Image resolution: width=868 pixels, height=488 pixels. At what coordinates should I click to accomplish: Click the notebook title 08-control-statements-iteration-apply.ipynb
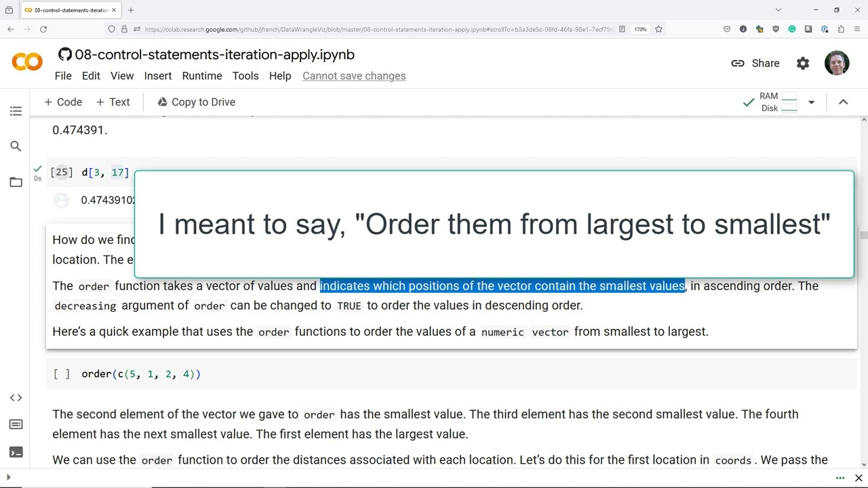coord(214,55)
